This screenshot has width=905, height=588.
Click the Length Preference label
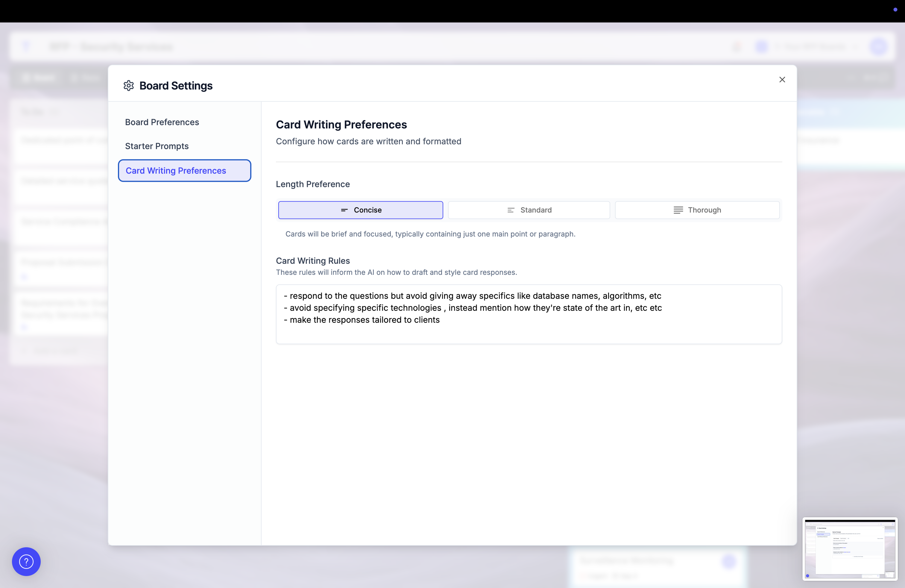point(312,184)
